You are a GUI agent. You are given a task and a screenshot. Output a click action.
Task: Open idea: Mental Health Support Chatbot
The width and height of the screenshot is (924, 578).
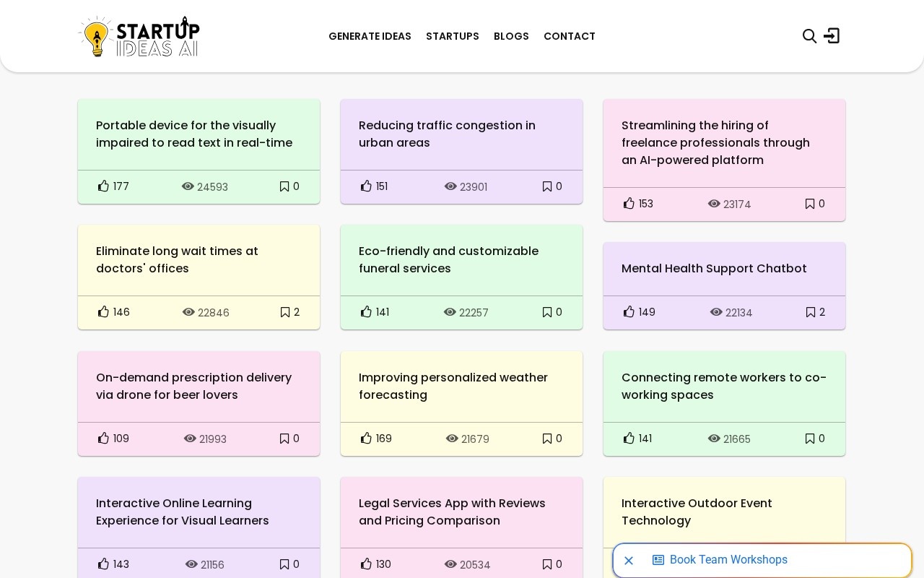pyautogui.click(x=714, y=269)
